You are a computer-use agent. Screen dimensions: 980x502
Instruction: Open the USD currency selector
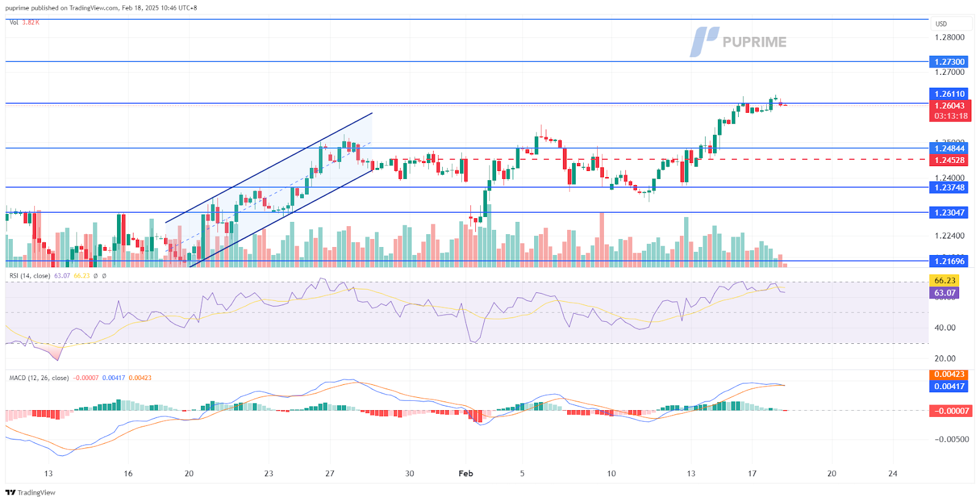(x=951, y=24)
